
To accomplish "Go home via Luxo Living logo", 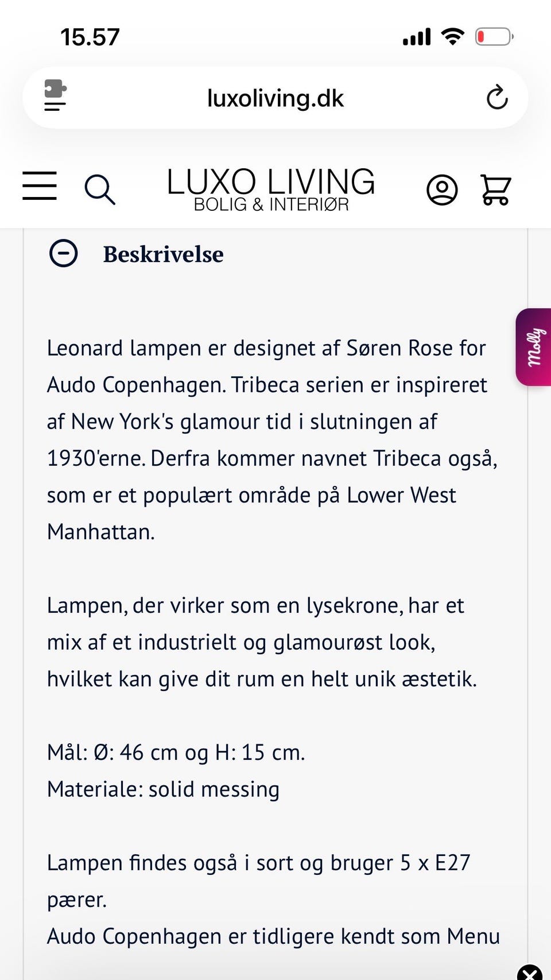I will (x=271, y=182).
